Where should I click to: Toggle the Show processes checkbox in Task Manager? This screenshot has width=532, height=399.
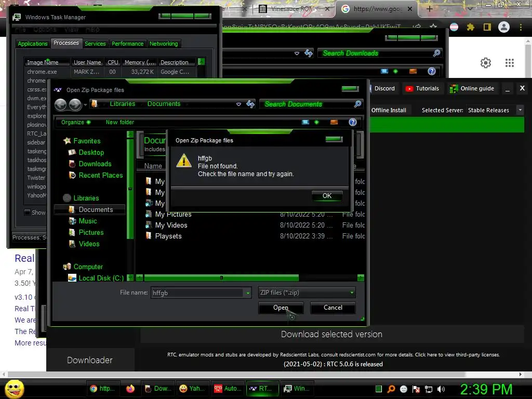point(28,212)
